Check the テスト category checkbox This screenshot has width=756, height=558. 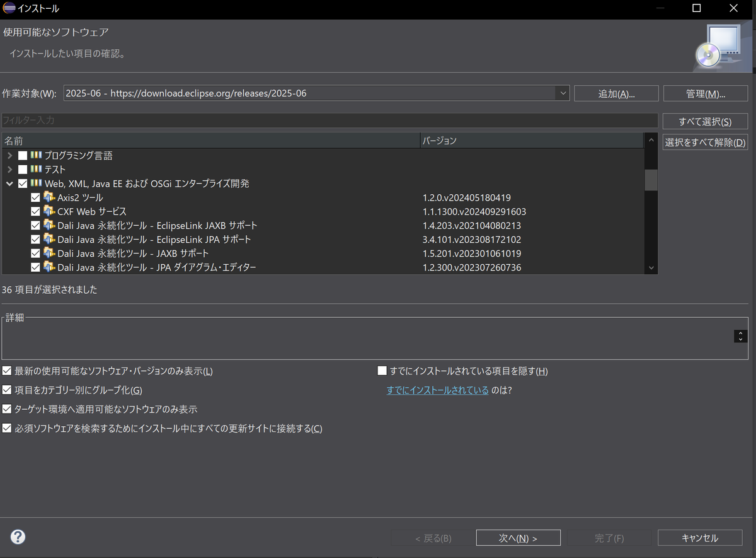click(x=23, y=170)
